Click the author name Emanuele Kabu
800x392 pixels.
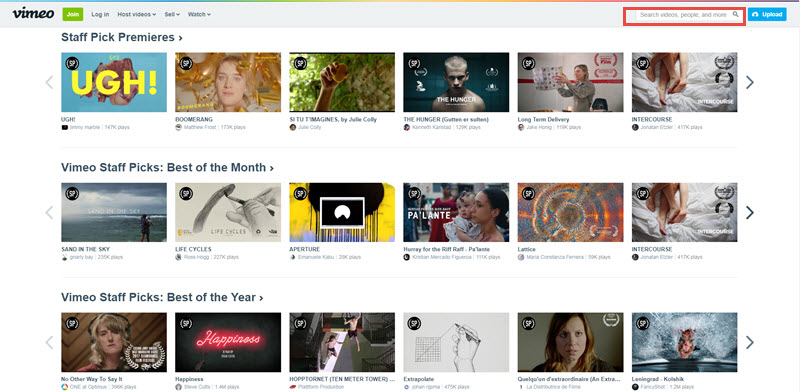pyautogui.click(x=316, y=257)
